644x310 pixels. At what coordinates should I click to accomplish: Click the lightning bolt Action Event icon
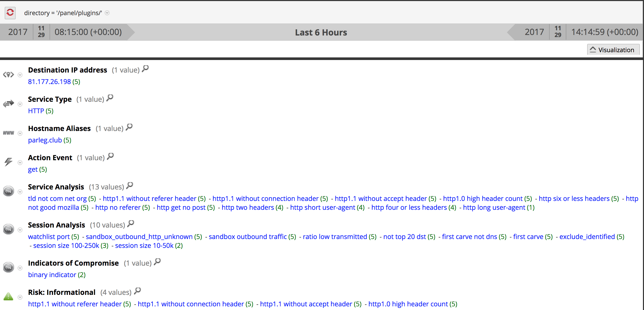pyautogui.click(x=8, y=162)
